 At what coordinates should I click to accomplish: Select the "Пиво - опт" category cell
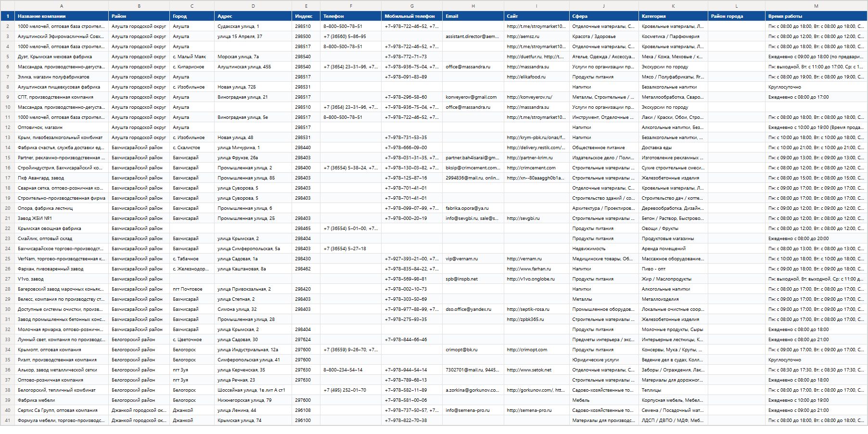673,269
